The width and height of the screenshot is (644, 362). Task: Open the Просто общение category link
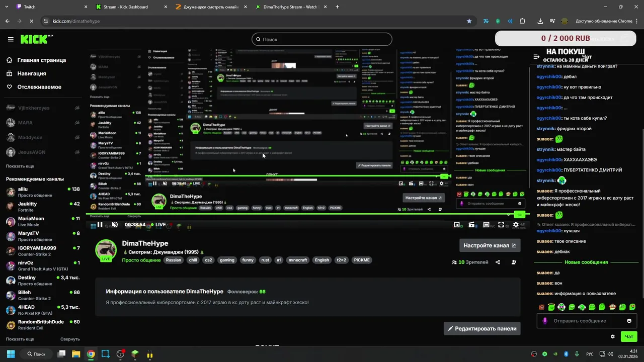pos(141,260)
